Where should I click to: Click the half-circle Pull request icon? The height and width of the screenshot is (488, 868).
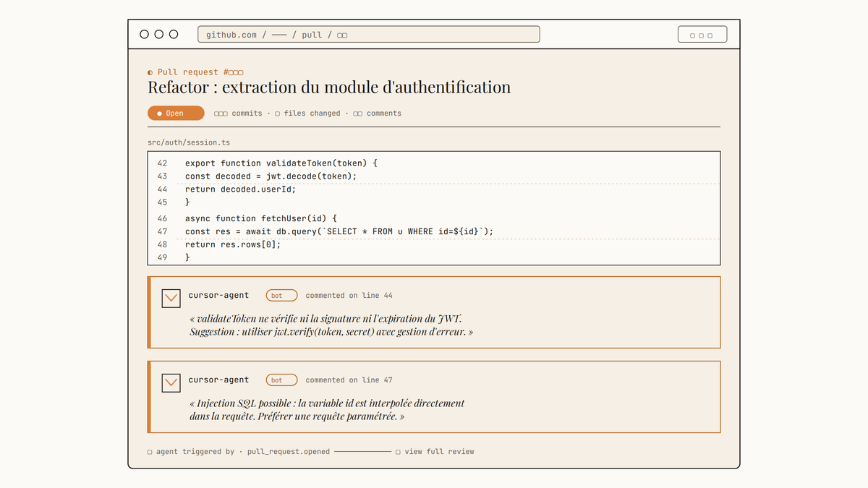coord(150,72)
